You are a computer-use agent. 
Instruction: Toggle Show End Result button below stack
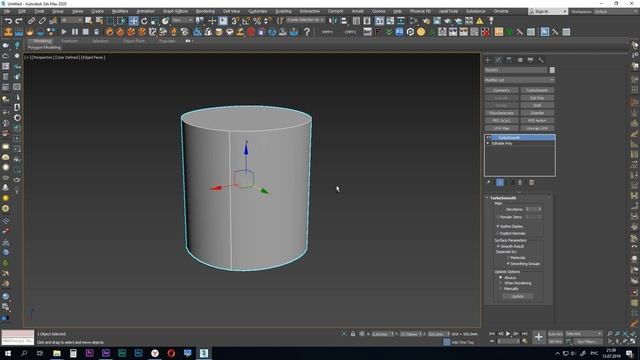pyautogui.click(x=500, y=182)
